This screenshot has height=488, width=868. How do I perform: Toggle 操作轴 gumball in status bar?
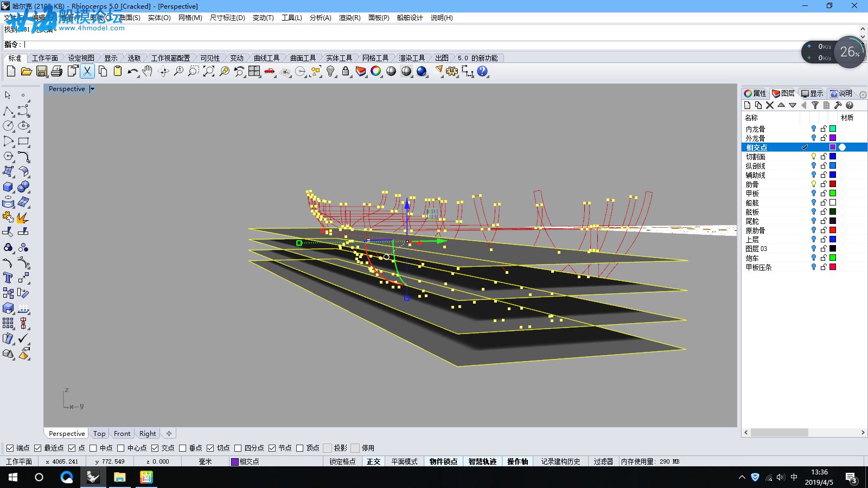pos(518,461)
